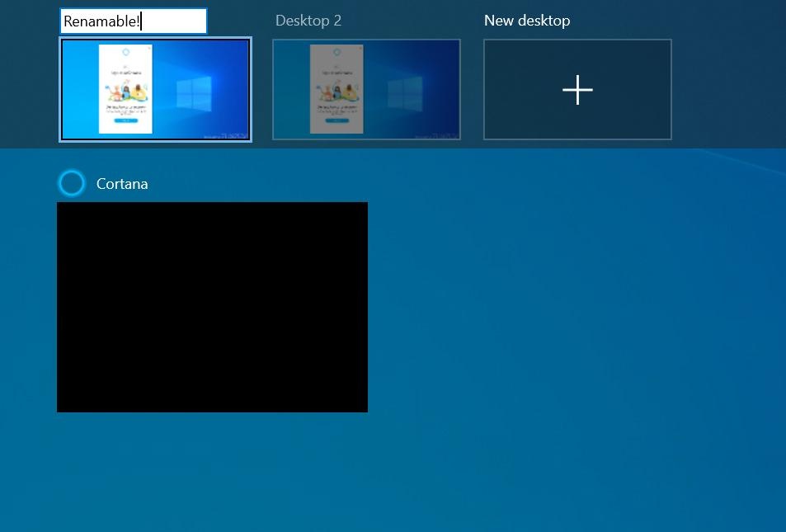Click the mini Cortana window in the first desktop thumbnail
The height and width of the screenshot is (532, 786).
click(126, 89)
